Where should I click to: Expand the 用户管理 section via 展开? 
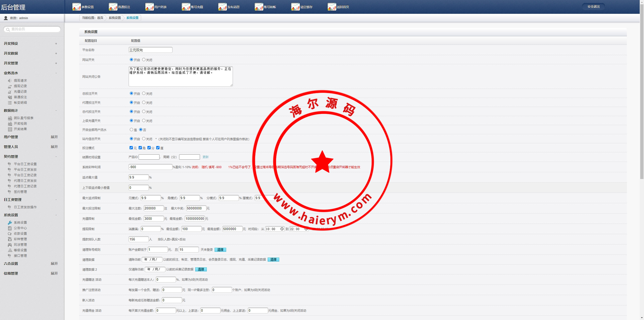[54, 137]
